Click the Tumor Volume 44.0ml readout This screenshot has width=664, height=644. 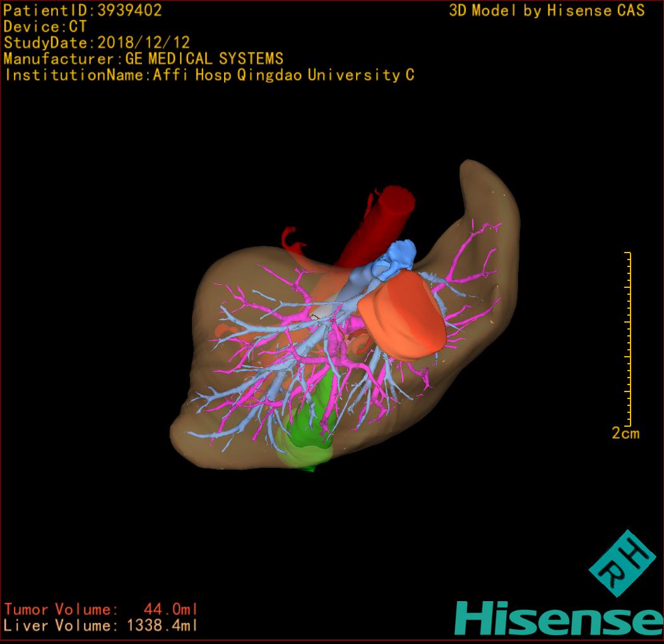(x=101, y=609)
